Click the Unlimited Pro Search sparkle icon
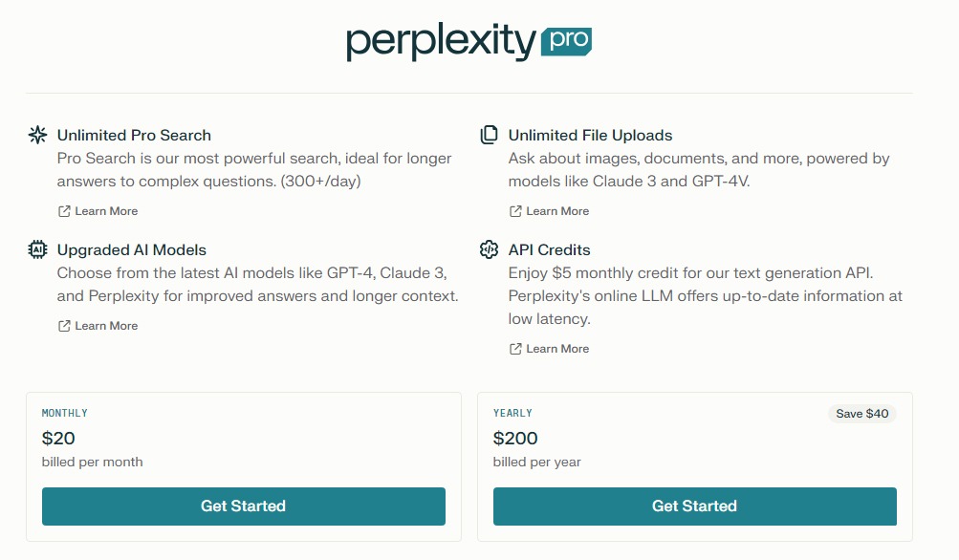This screenshot has width=959, height=560. click(36, 135)
